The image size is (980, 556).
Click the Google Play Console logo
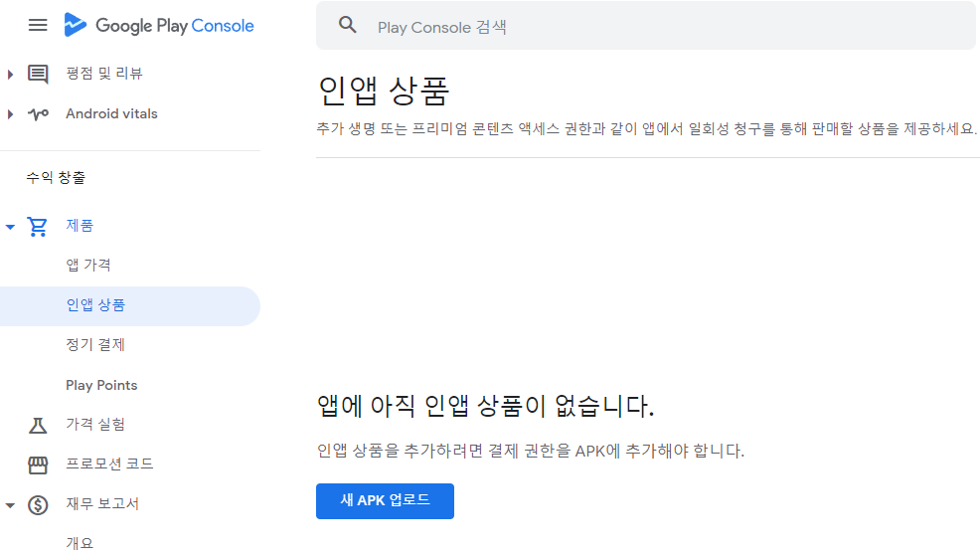(159, 25)
